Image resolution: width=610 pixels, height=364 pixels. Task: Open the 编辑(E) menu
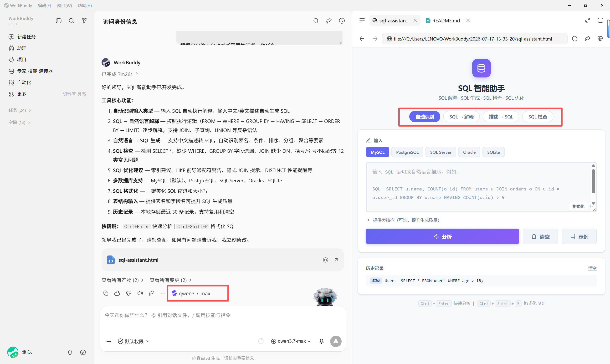[44, 5]
